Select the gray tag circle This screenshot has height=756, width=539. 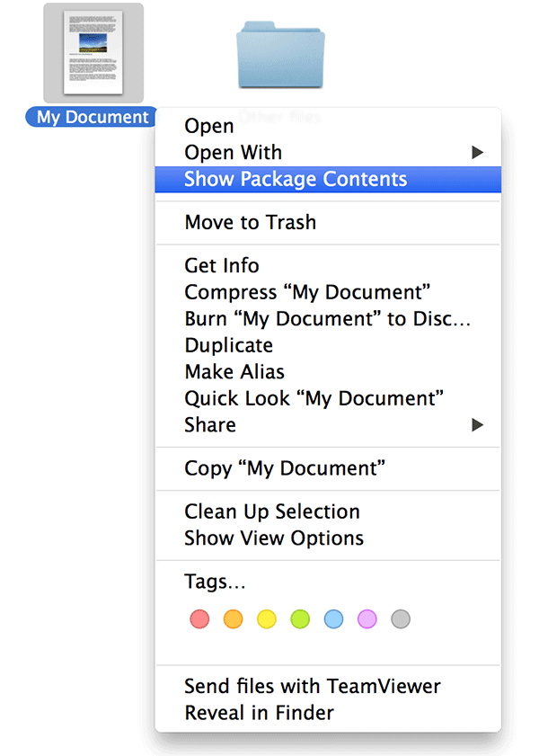pos(401,618)
